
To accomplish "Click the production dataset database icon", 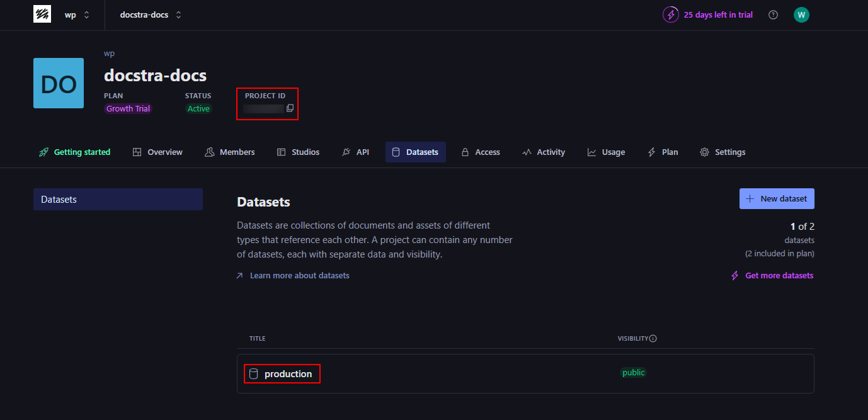I will (254, 374).
